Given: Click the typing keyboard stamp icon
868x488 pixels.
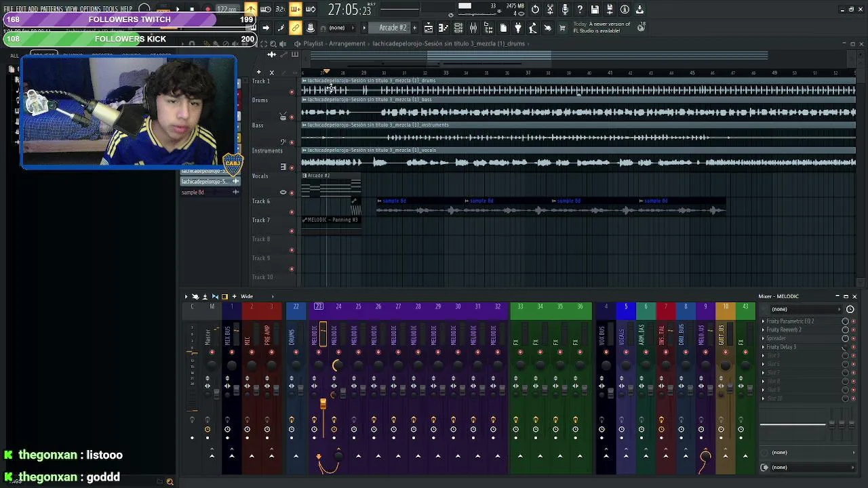Looking at the screenshot, I should pyautogui.click(x=311, y=28).
